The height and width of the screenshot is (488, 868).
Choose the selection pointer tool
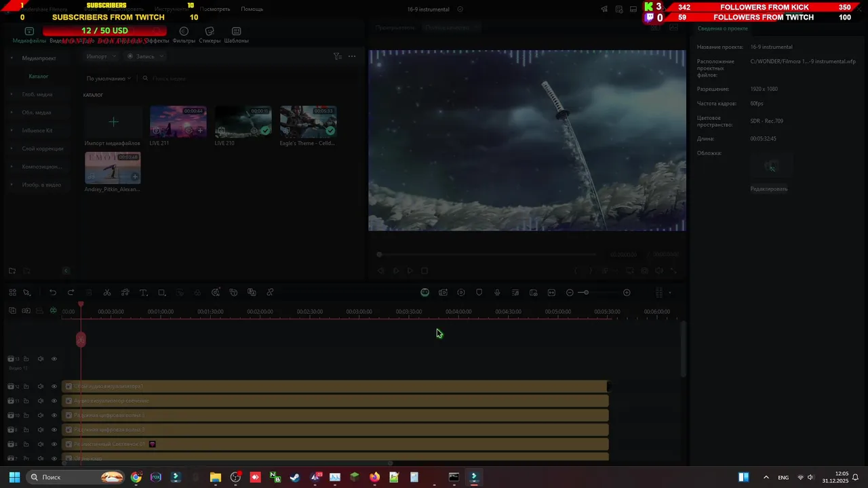pyautogui.click(x=27, y=293)
